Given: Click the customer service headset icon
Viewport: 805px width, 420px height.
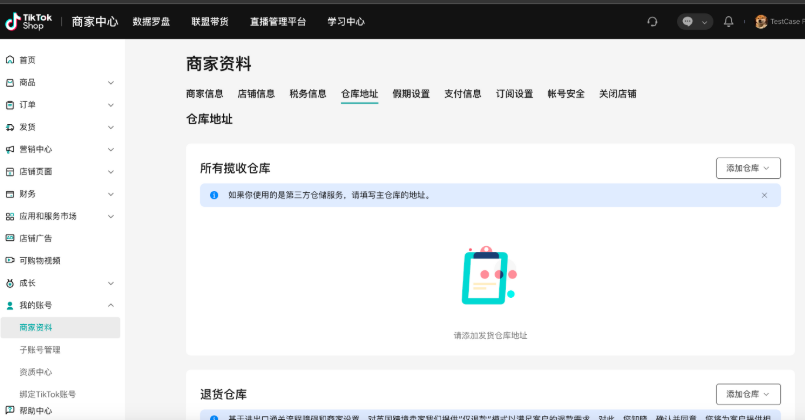Looking at the screenshot, I should pyautogui.click(x=652, y=22).
